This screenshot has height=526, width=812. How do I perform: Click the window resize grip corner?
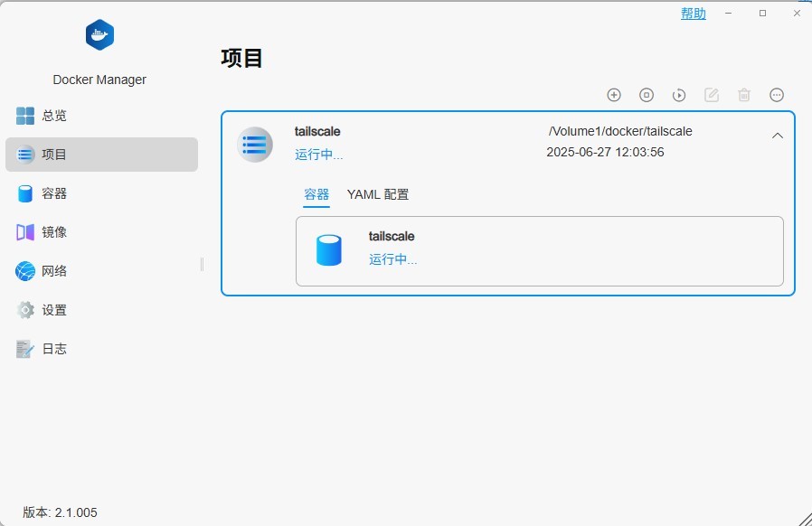tap(806, 520)
